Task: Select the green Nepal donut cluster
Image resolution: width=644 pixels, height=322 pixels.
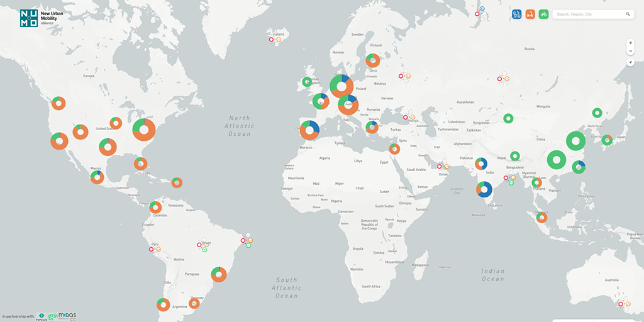Action: coord(514,156)
